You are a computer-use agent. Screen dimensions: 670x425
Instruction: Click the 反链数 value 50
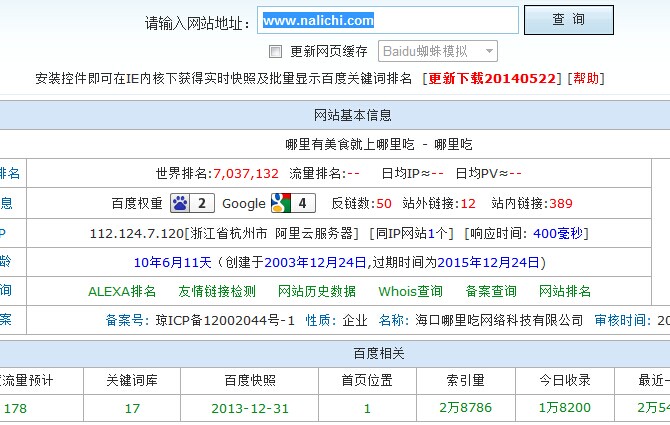coord(384,204)
